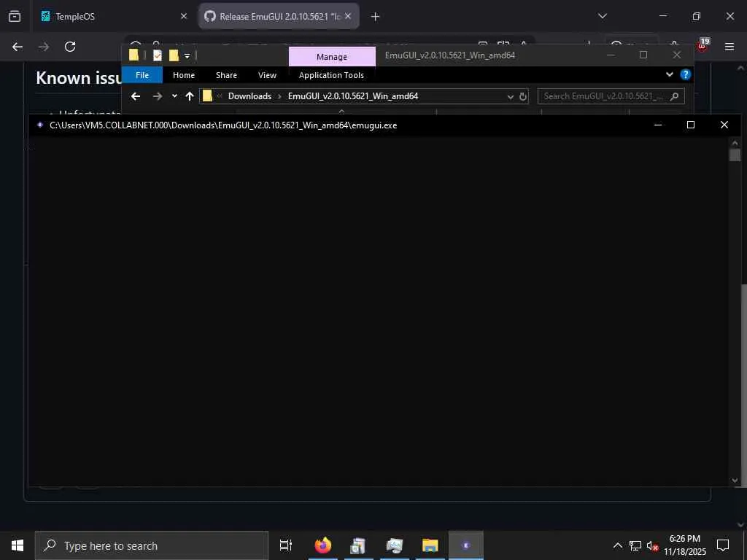Click EmuGUI_v2.0.10.5621_Win_amd64 breadcrumb in address bar
Viewport: 747px width, 560px height.
[x=353, y=96]
